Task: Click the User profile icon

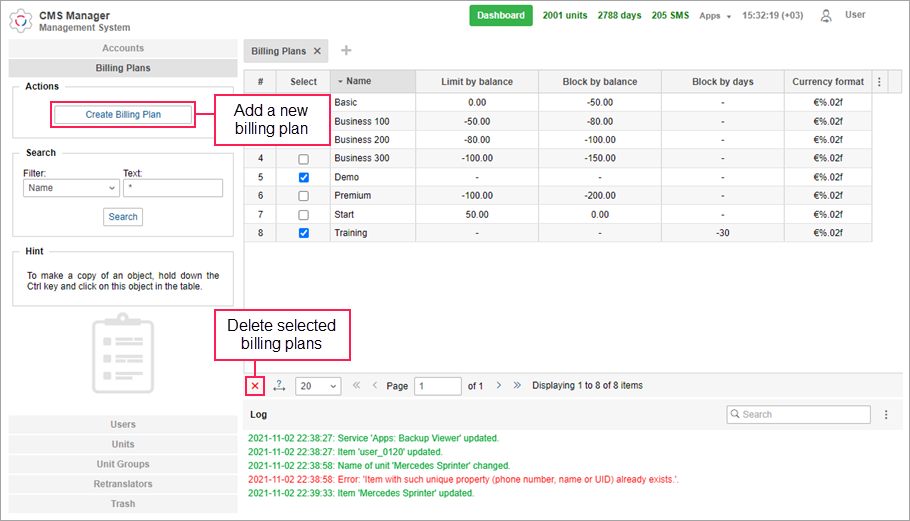Action: click(826, 16)
